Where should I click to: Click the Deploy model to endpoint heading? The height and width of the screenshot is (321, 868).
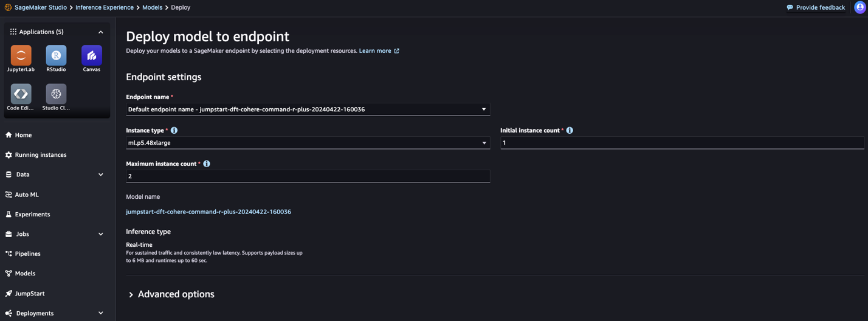(207, 36)
